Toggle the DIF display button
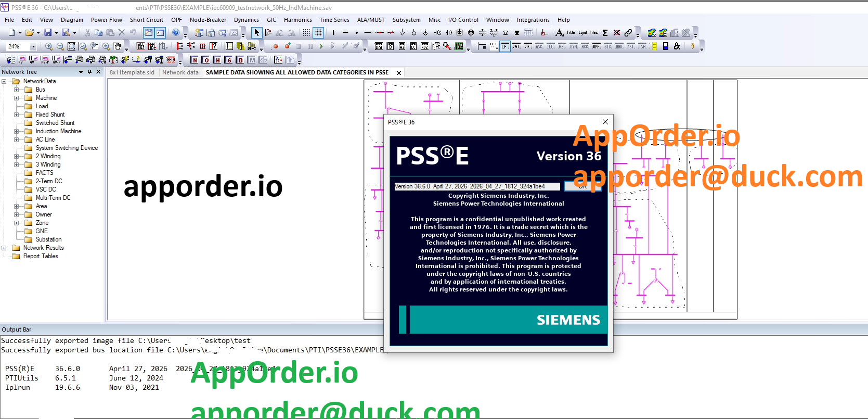This screenshot has width=868, height=419. tap(528, 46)
